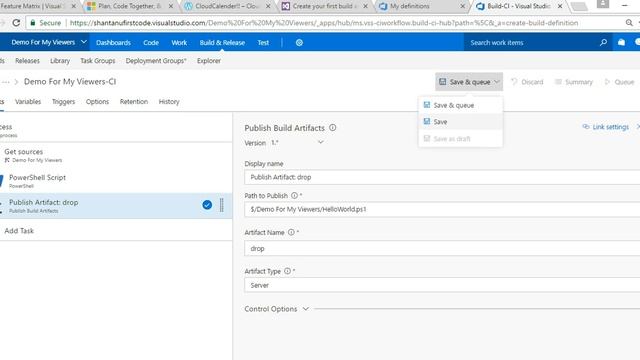
Task: Close the Feature Matrix browser tab
Action: (73, 6)
